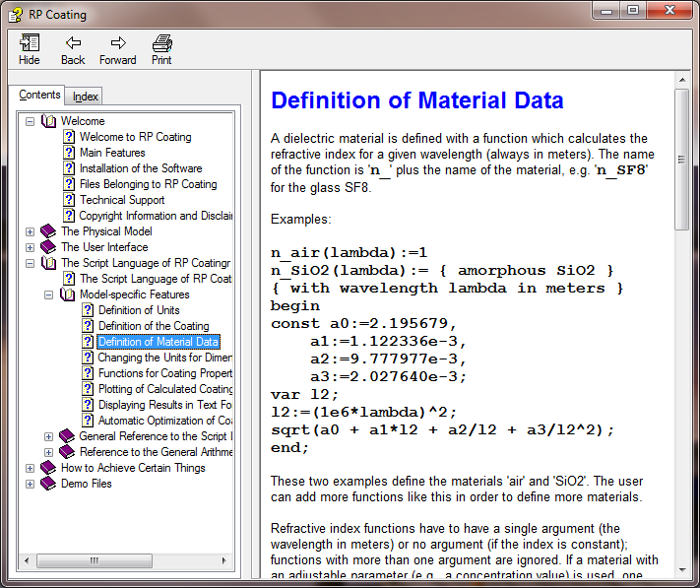Viewport: 700px width, 588px height.
Task: Minimize the RP Coating help window
Action: point(606,10)
